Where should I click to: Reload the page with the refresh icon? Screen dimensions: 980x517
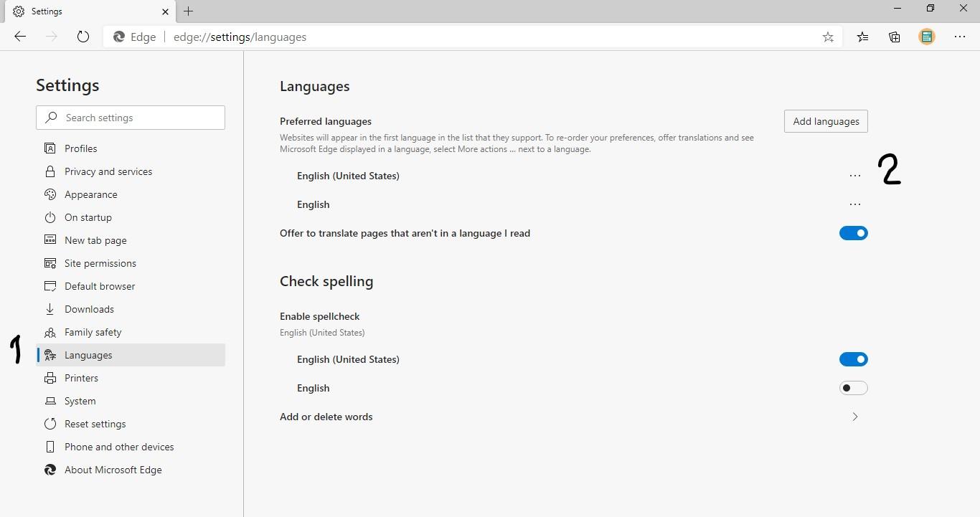pos(83,37)
